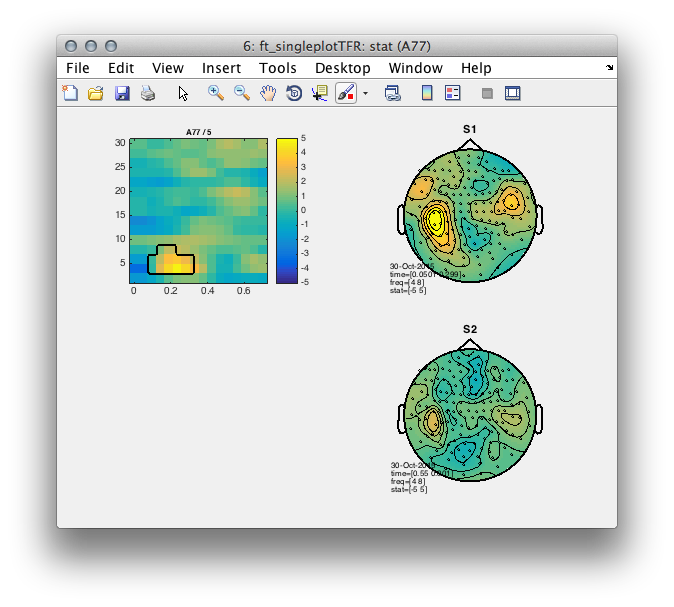Activate the Data Cursor tool
The width and height of the screenshot is (674, 607).
320,93
